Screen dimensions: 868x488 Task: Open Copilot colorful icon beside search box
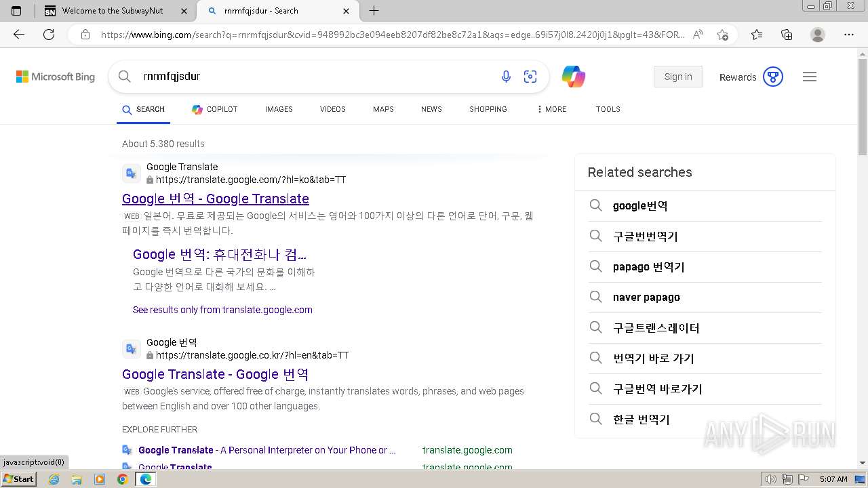pos(574,77)
